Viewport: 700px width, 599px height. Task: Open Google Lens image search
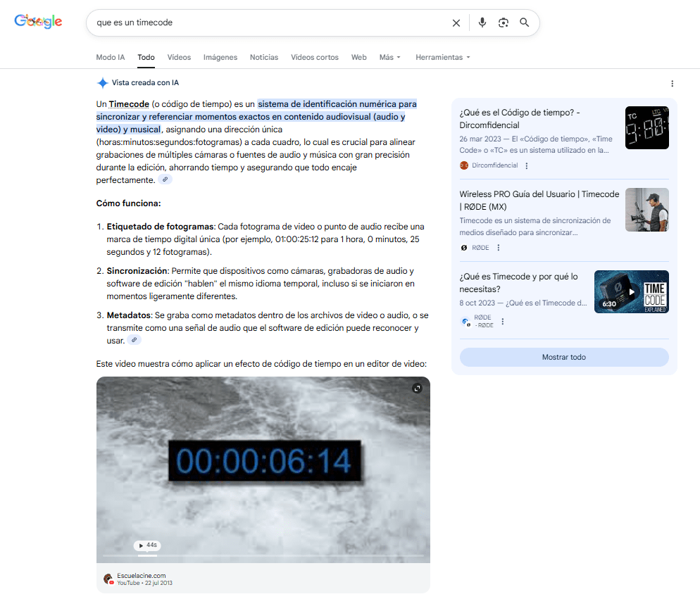[503, 23]
